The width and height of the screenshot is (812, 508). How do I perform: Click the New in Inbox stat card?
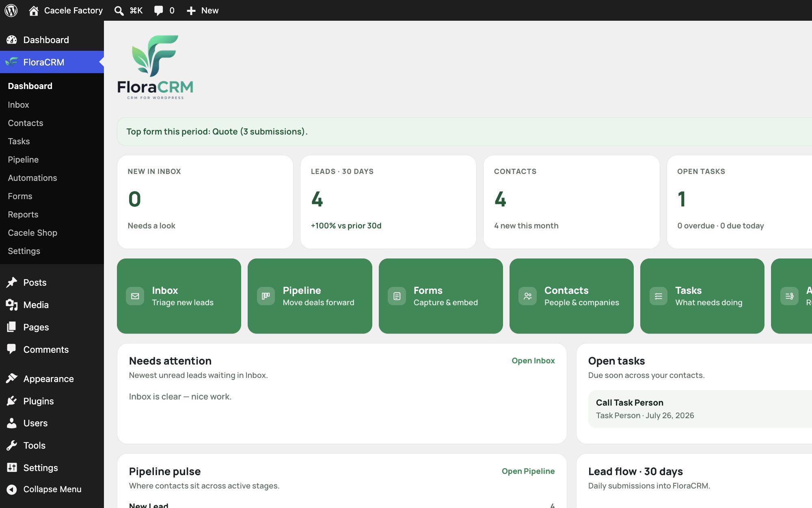[x=205, y=202]
